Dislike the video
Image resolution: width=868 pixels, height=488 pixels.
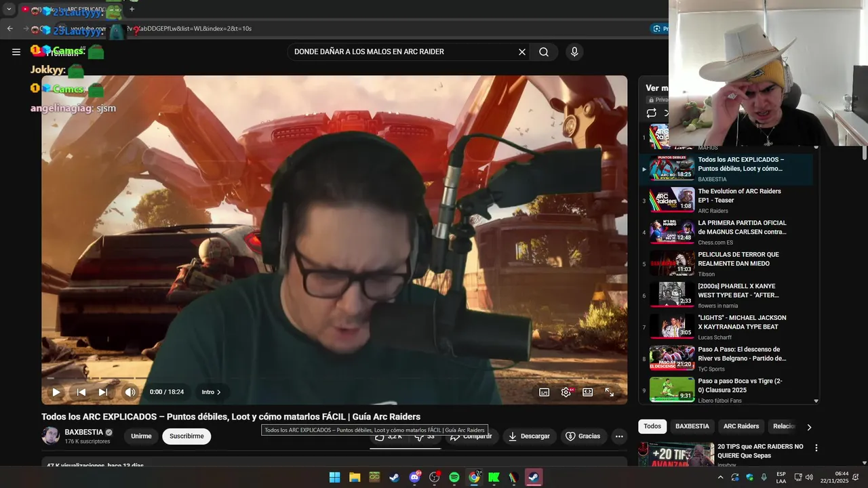(x=425, y=436)
